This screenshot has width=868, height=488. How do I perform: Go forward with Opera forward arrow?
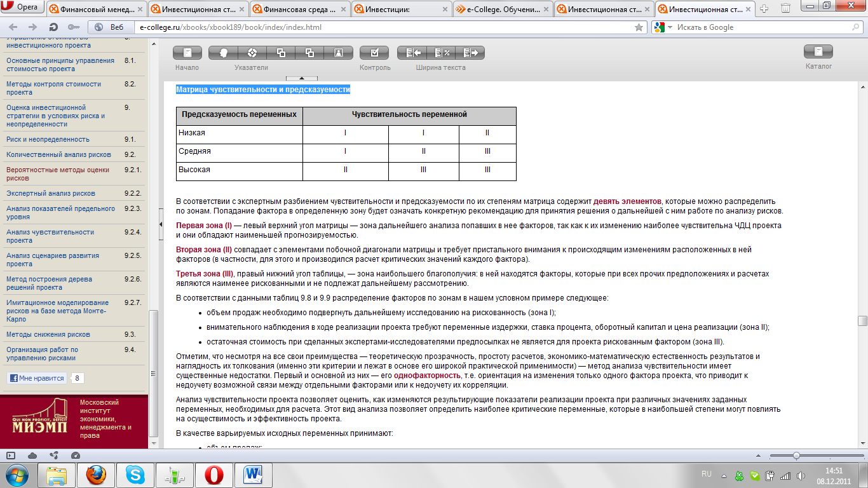[x=32, y=27]
